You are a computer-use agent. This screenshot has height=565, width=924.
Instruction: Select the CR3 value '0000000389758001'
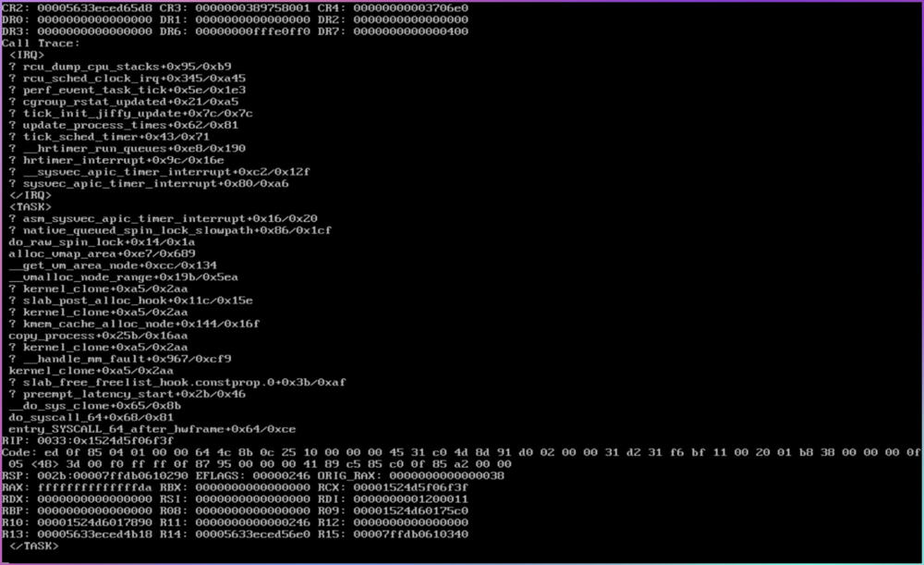click(253, 8)
